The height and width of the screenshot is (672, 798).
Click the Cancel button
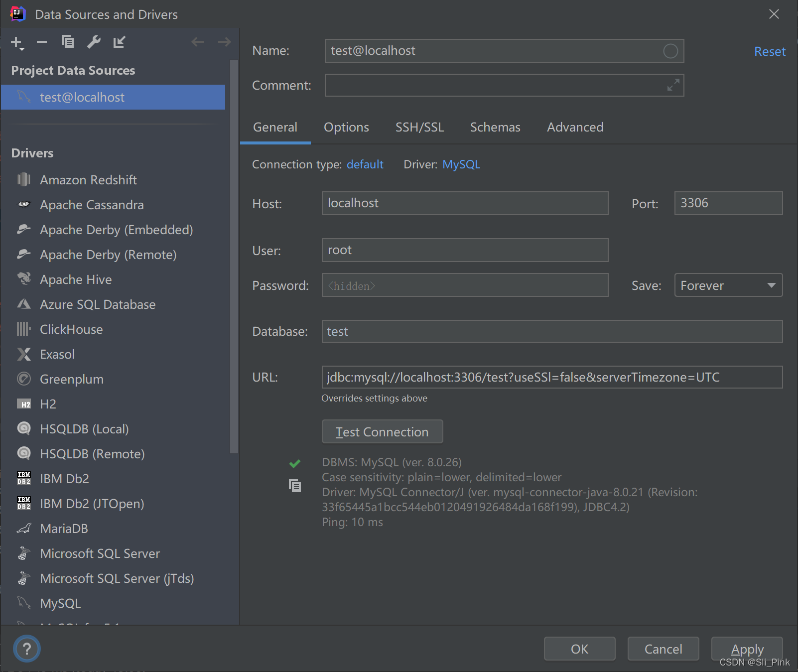tap(663, 649)
